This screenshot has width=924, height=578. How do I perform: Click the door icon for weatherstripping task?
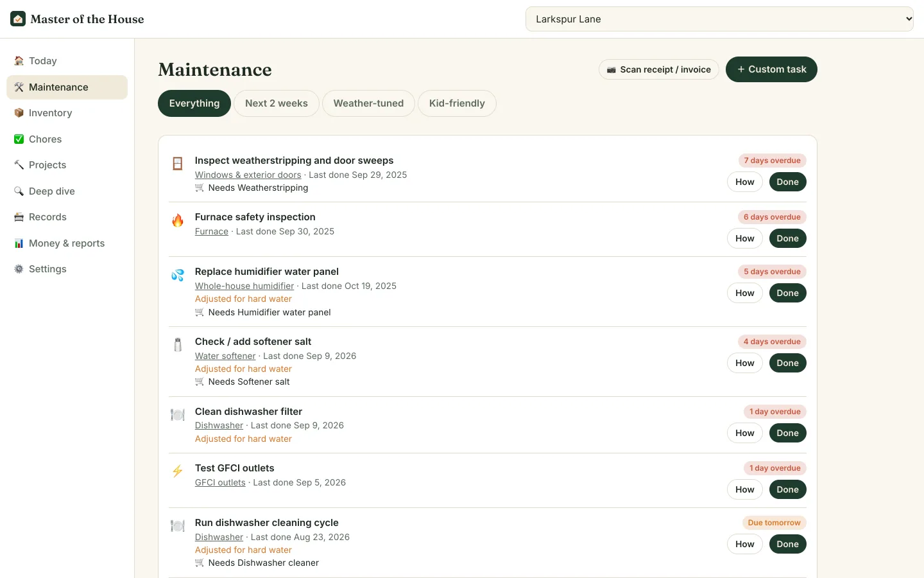coord(178,164)
